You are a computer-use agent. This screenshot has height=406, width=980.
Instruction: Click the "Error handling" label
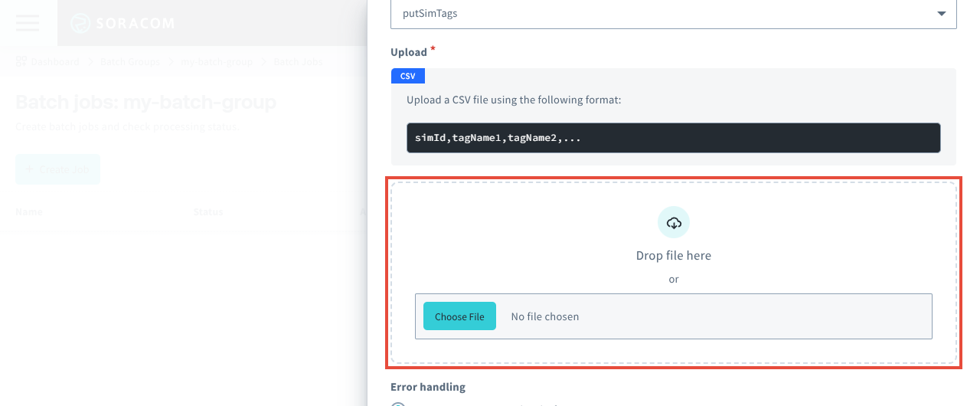click(x=428, y=387)
